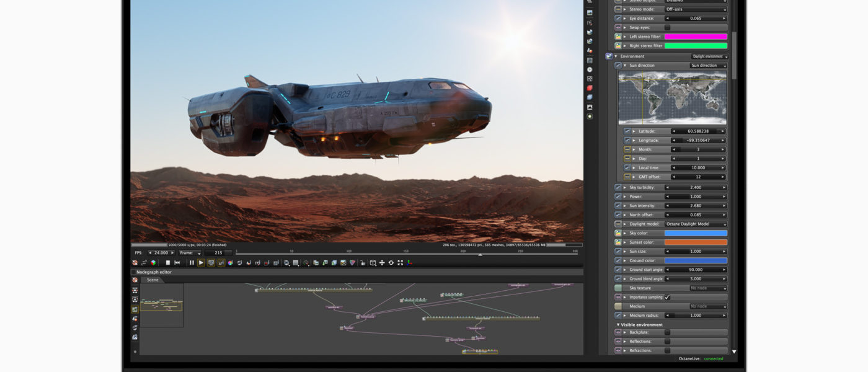Click the padlock icon in render toolbar

(363, 263)
